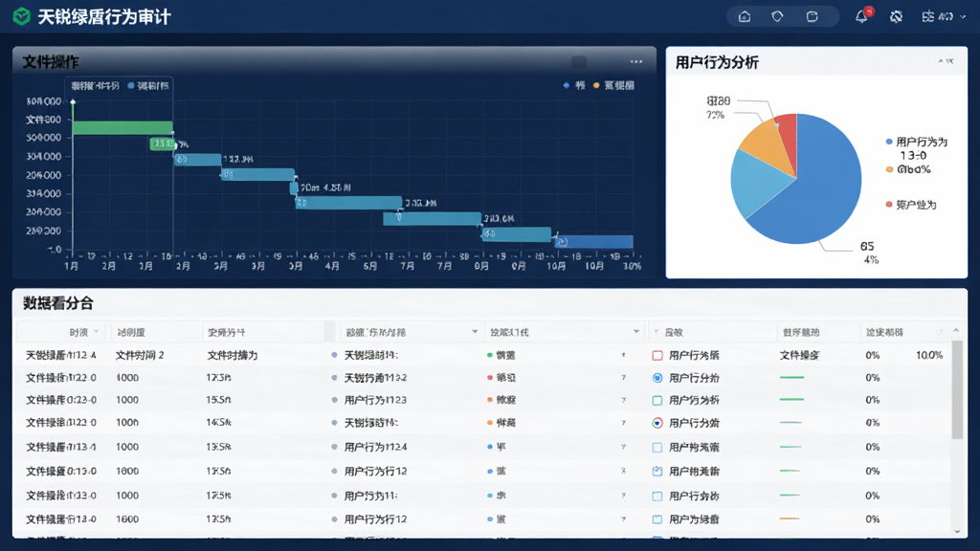Click the calendar-style check icon in the table

coord(657,471)
